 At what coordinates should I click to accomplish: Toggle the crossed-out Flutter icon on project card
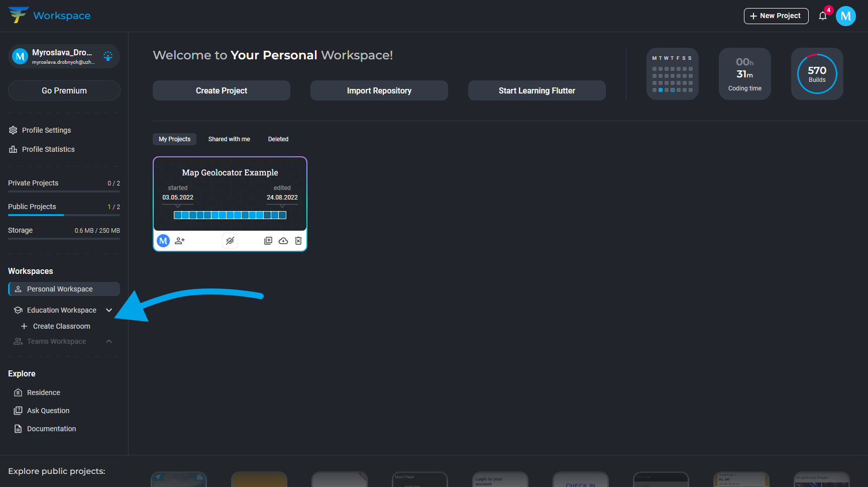coord(230,241)
